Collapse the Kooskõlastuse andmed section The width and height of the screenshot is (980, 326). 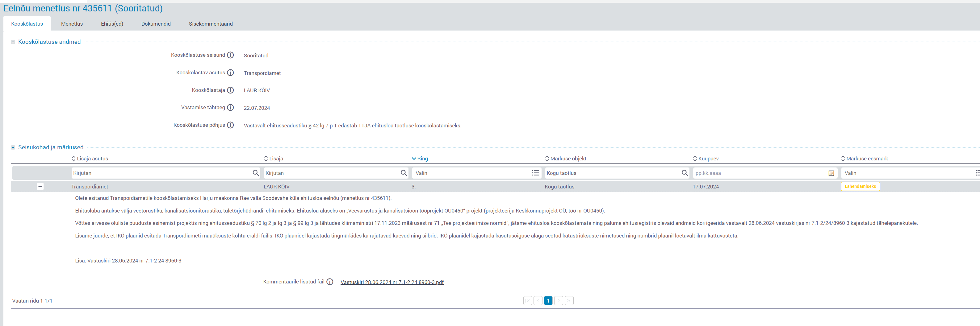(13, 42)
